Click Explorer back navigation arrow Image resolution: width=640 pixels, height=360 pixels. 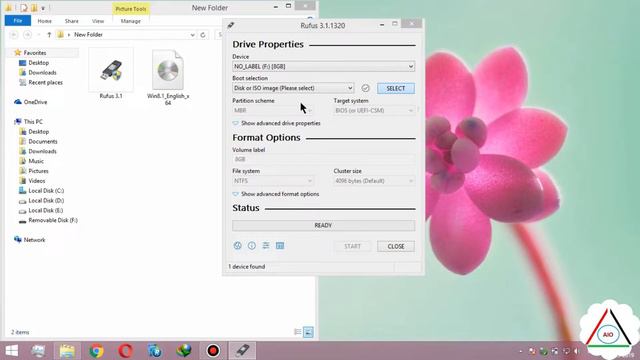(x=13, y=35)
